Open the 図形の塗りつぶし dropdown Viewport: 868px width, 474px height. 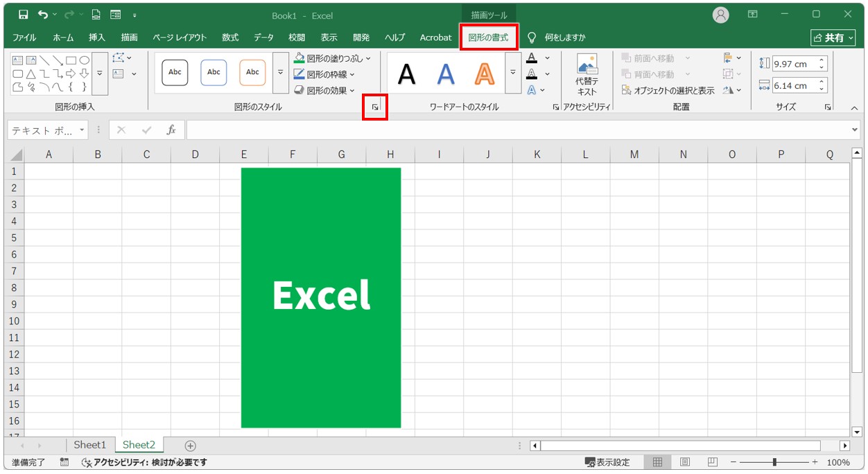pyautogui.click(x=367, y=58)
